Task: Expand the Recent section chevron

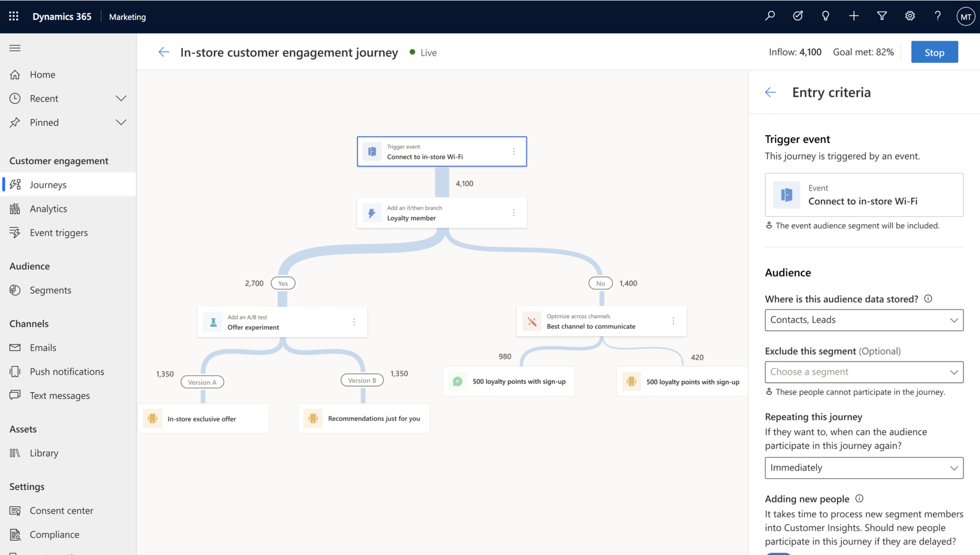Action: pyautogui.click(x=121, y=98)
